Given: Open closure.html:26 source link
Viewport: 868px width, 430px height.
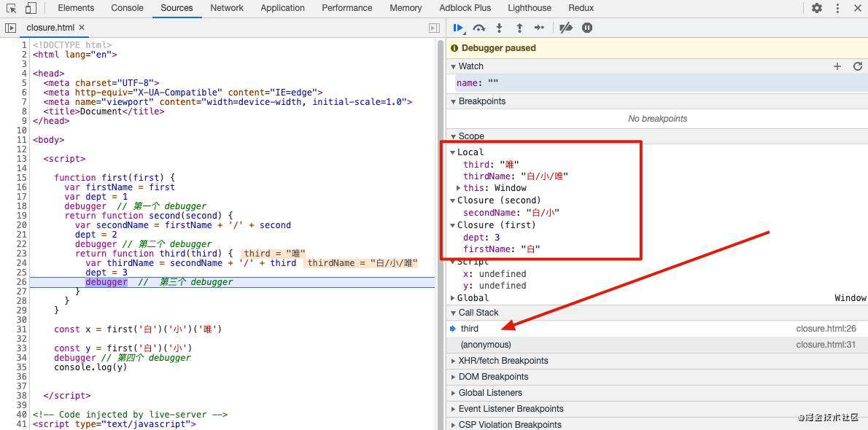Looking at the screenshot, I should (x=826, y=329).
